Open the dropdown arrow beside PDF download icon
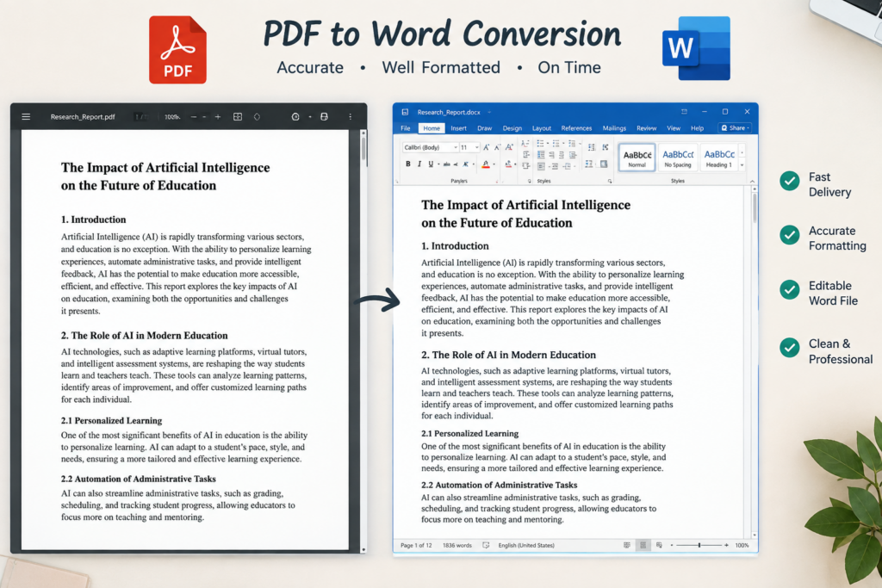Screen dimensions: 882x588 click(x=310, y=117)
